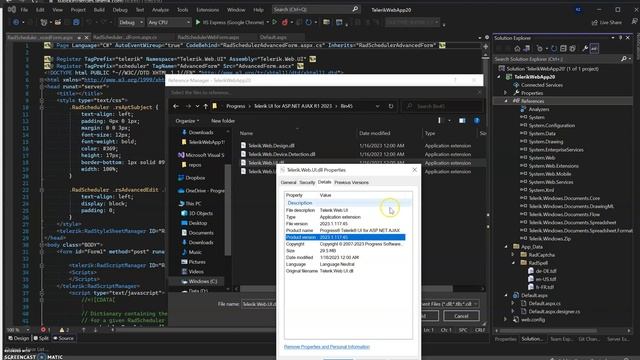Open the address bar history dropdown in file dialog

click(378, 106)
